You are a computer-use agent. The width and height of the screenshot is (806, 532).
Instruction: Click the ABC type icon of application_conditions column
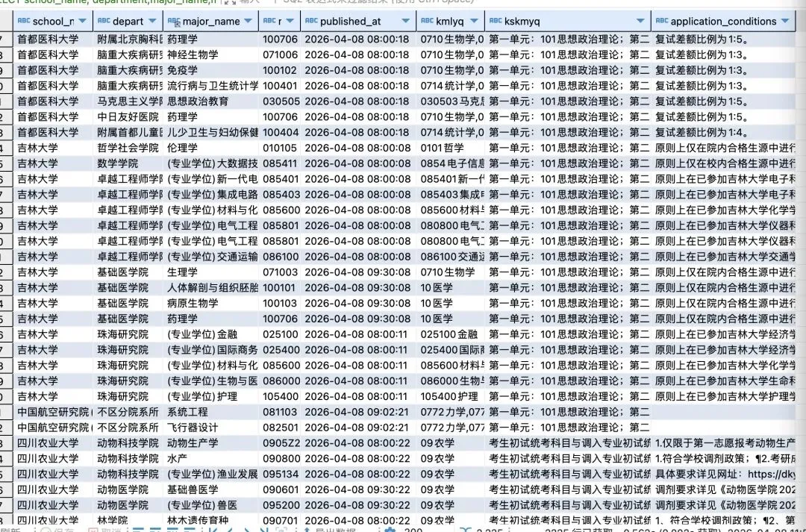(x=662, y=21)
